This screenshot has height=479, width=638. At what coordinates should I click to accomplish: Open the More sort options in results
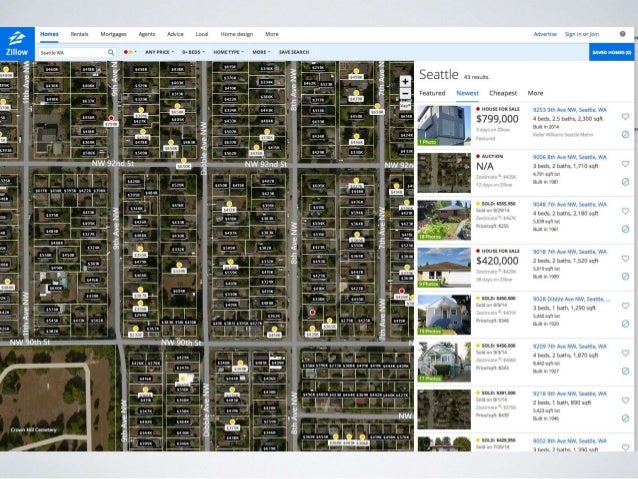click(535, 93)
